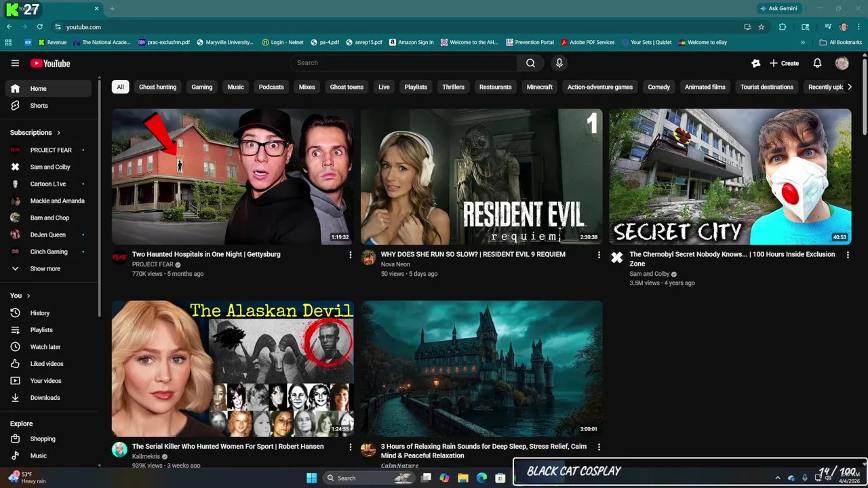
Task: Click the browser address bar
Action: [400, 26]
